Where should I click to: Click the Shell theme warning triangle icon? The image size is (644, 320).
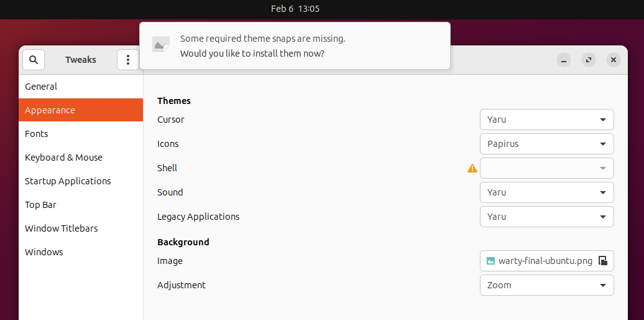pyautogui.click(x=472, y=168)
